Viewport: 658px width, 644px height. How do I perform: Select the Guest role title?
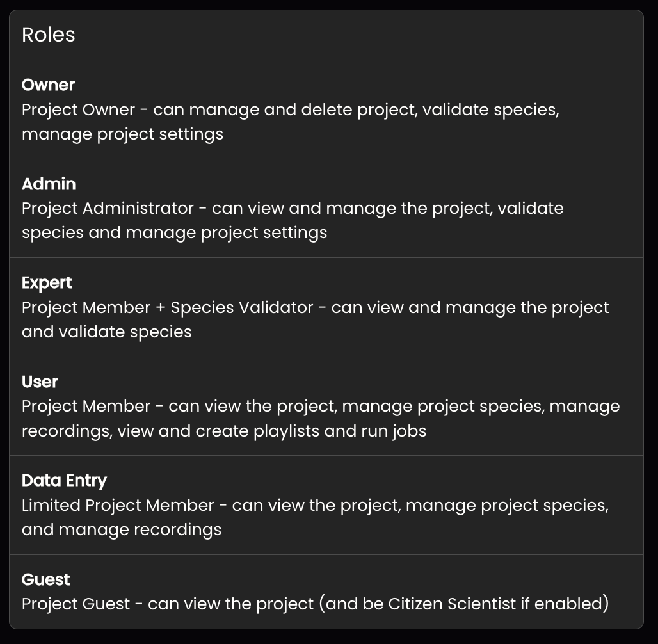click(45, 579)
